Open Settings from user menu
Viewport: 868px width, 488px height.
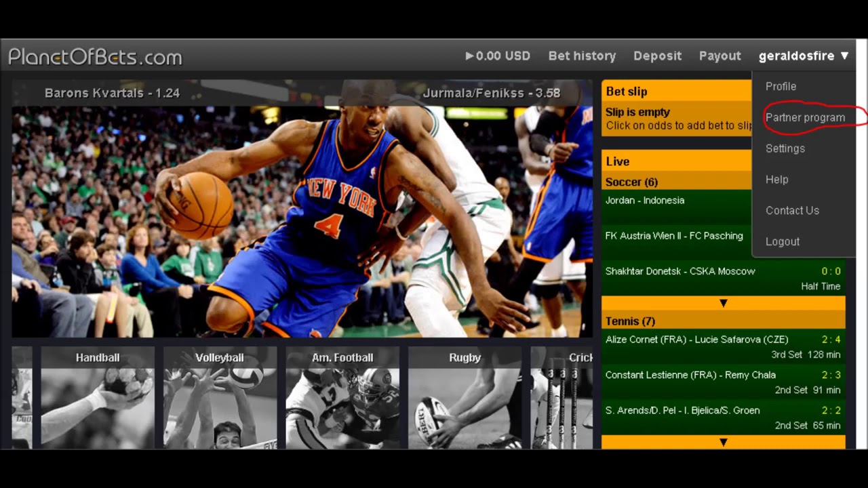785,148
